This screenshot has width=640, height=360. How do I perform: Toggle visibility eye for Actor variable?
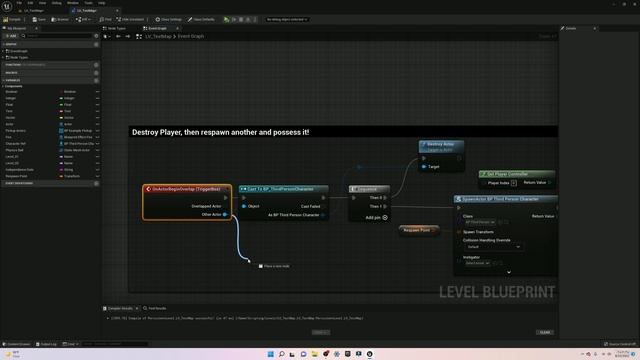click(98, 124)
